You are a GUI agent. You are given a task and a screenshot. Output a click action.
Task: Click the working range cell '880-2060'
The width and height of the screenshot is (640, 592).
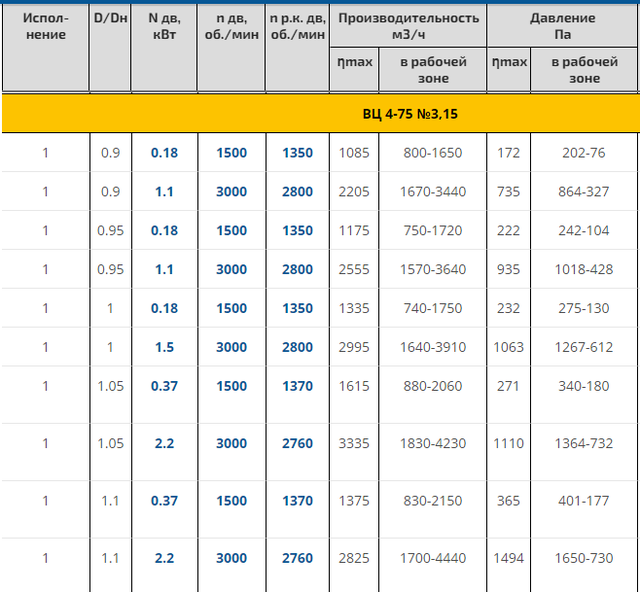432,386
